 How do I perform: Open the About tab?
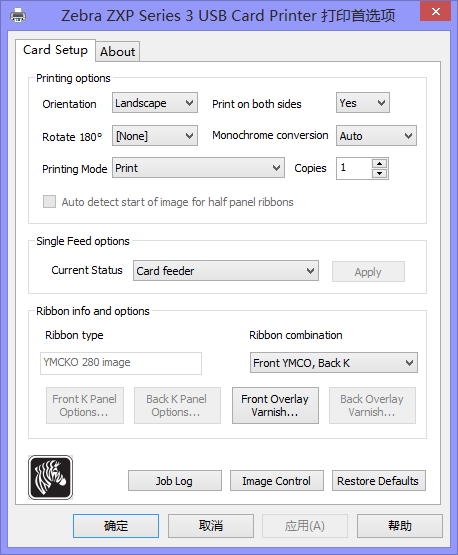tap(118, 52)
